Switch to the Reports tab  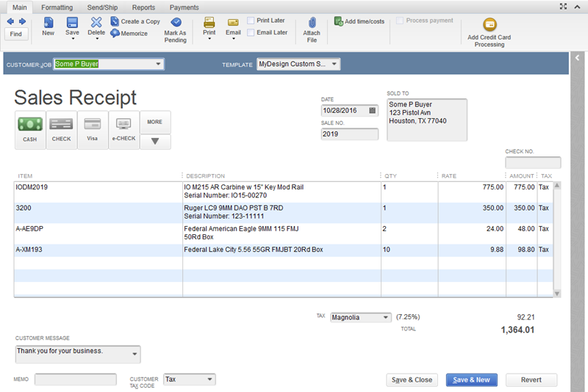click(x=143, y=7)
